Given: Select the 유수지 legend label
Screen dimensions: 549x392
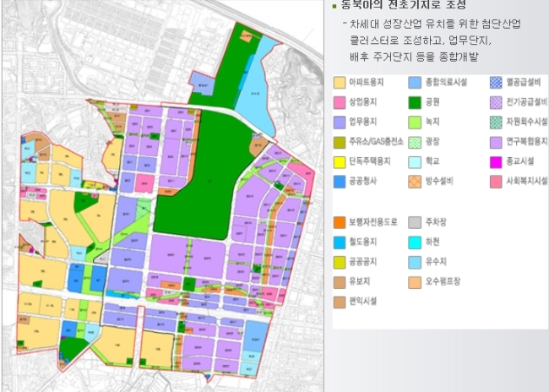Looking at the screenshot, I should [436, 262].
